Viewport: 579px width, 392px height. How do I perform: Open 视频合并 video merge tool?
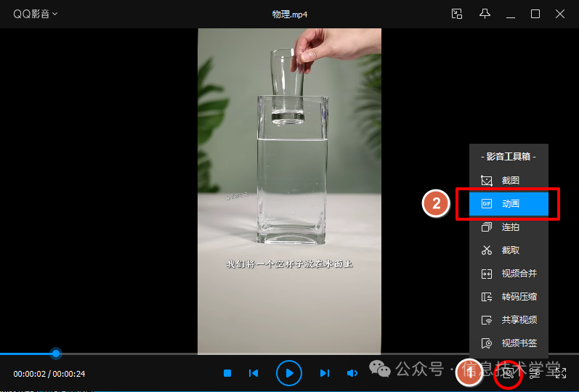[509, 274]
